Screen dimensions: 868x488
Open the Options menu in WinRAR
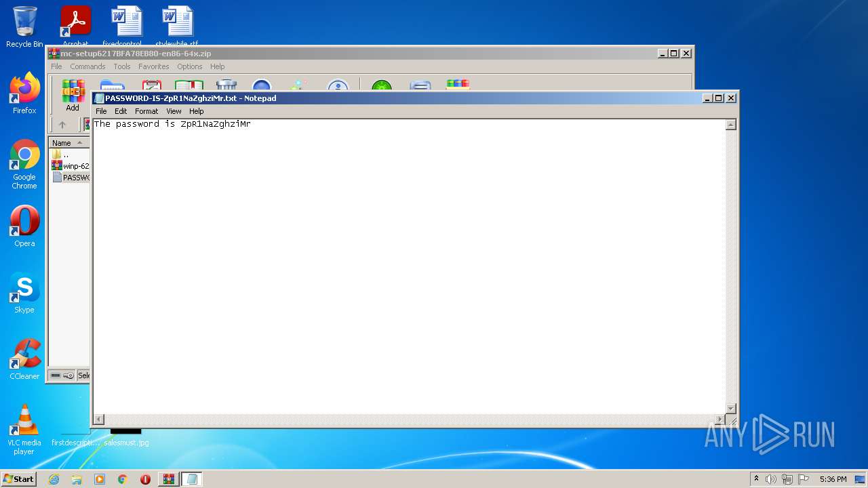(190, 66)
